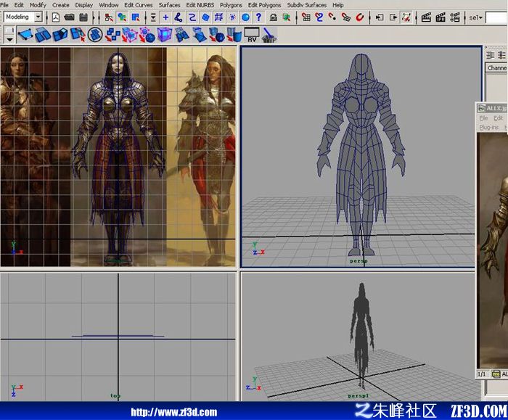The width and height of the screenshot is (508, 420).
Task: Click the quick selection name input field
Action: pyautogui.click(x=496, y=17)
